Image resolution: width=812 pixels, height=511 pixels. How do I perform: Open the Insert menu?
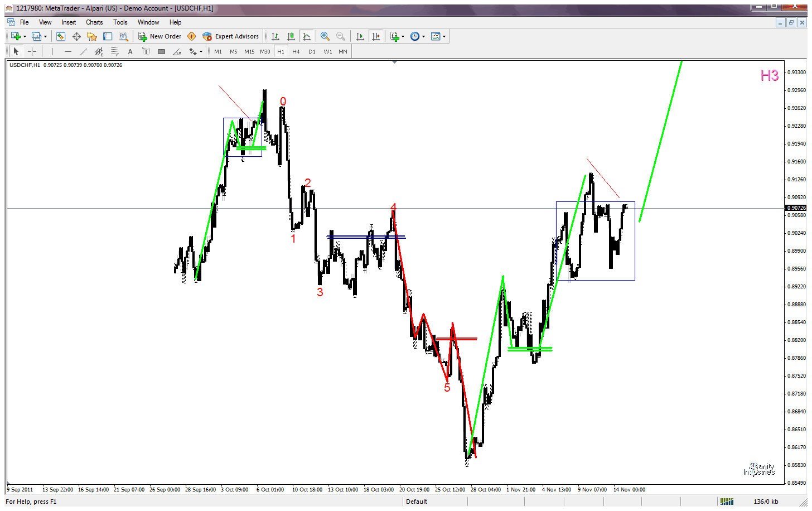pyautogui.click(x=69, y=22)
